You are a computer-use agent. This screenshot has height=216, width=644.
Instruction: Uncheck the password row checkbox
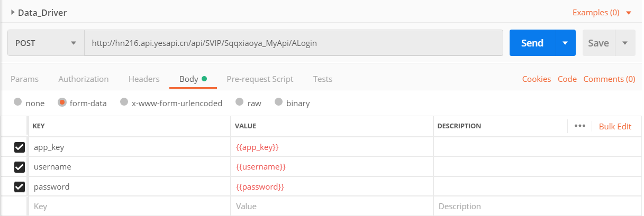[20, 186]
